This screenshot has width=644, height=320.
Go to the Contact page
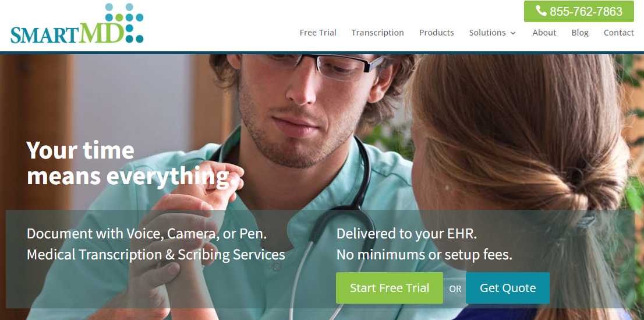[618, 33]
